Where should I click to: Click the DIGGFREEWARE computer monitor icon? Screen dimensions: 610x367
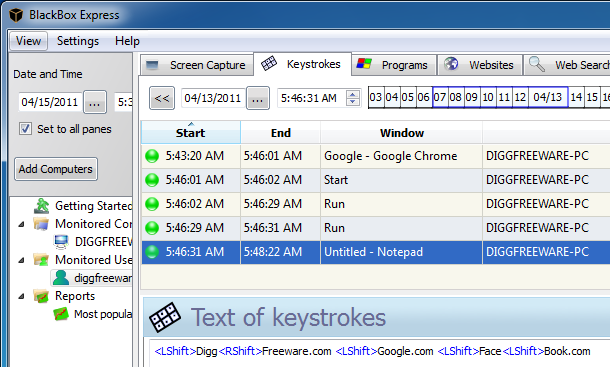pyautogui.click(x=61, y=242)
